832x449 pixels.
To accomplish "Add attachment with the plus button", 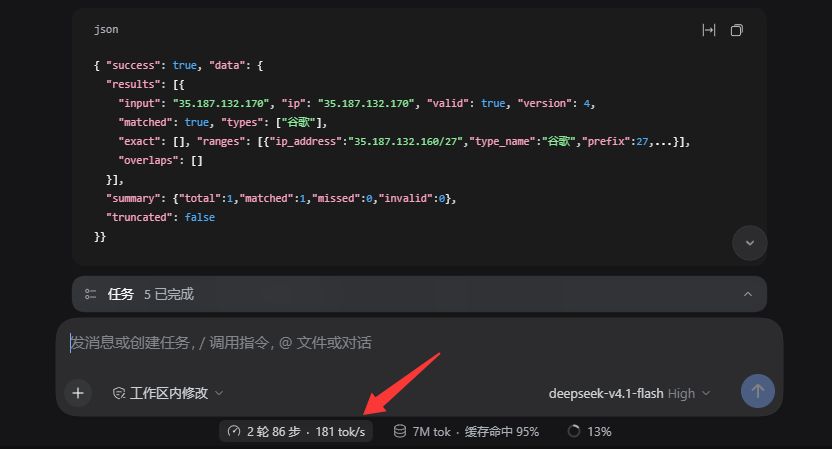I will coord(78,393).
